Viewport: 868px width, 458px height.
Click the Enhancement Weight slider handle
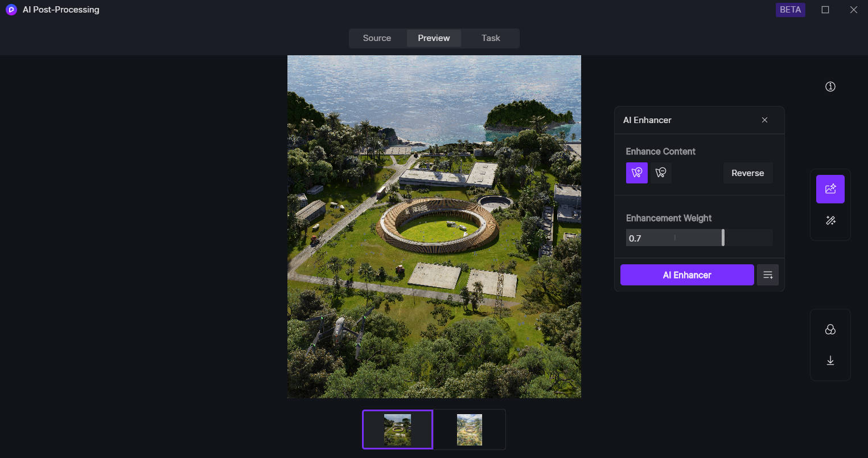(x=723, y=238)
